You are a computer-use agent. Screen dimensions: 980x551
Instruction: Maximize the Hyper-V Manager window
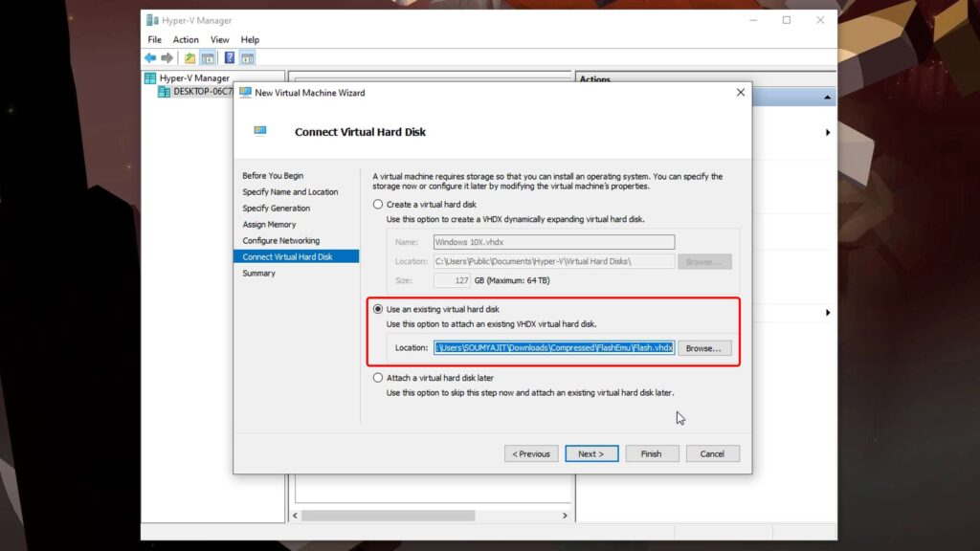pyautogui.click(x=787, y=20)
